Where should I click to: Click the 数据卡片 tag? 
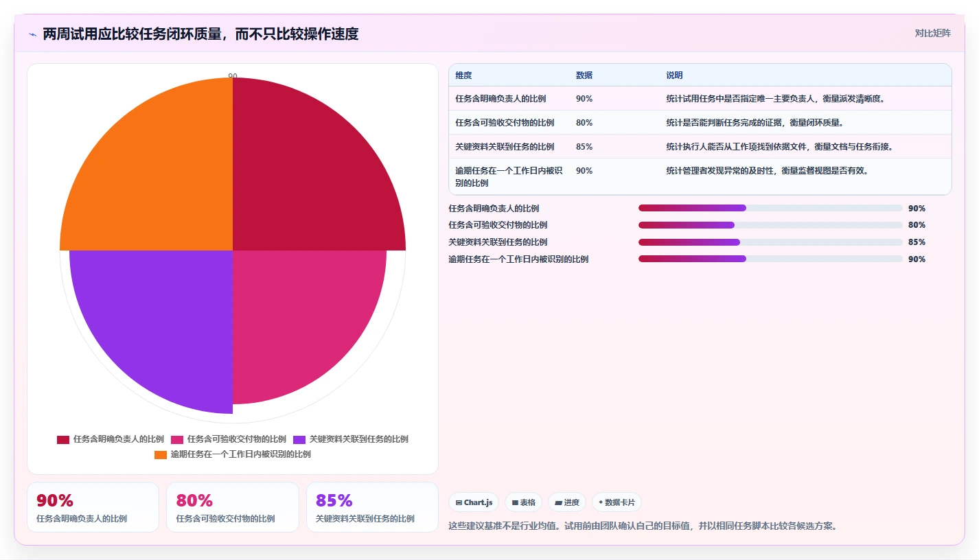coord(617,502)
